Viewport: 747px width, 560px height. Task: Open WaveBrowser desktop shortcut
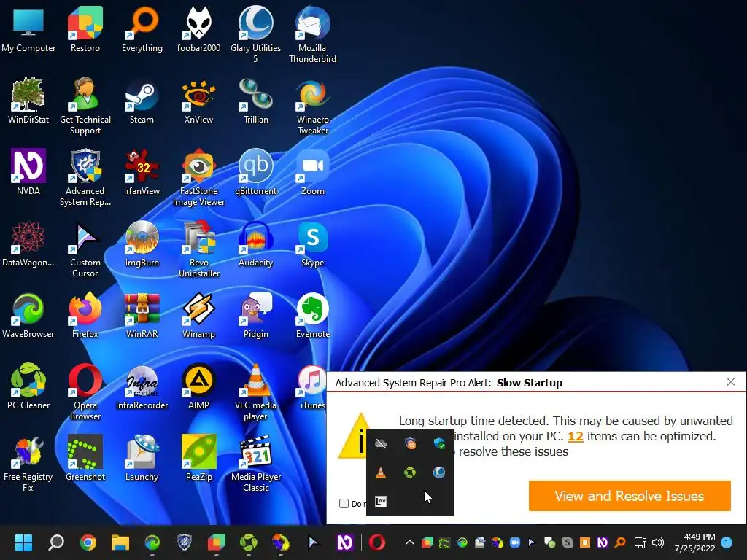[x=28, y=314]
